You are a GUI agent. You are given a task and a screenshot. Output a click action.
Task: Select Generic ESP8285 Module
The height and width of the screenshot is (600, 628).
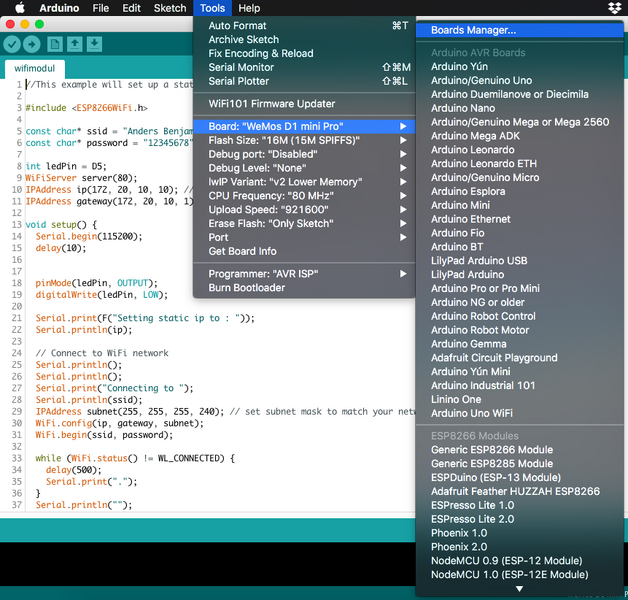click(519, 464)
